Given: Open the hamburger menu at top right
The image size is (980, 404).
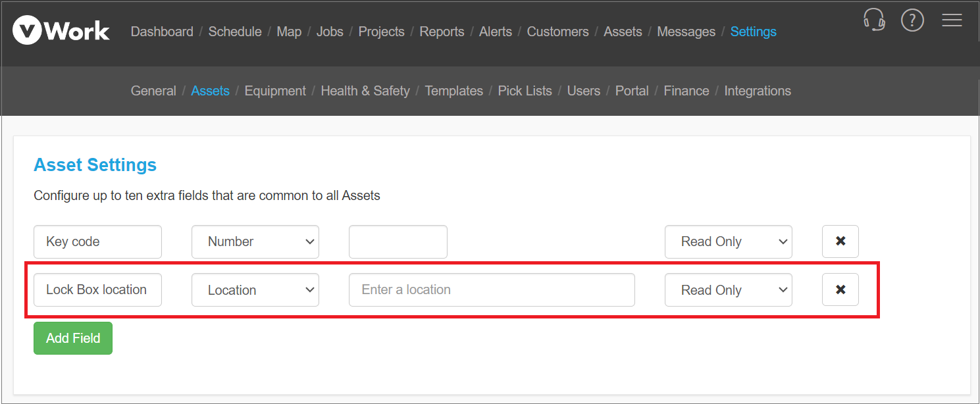Looking at the screenshot, I should 952,20.
